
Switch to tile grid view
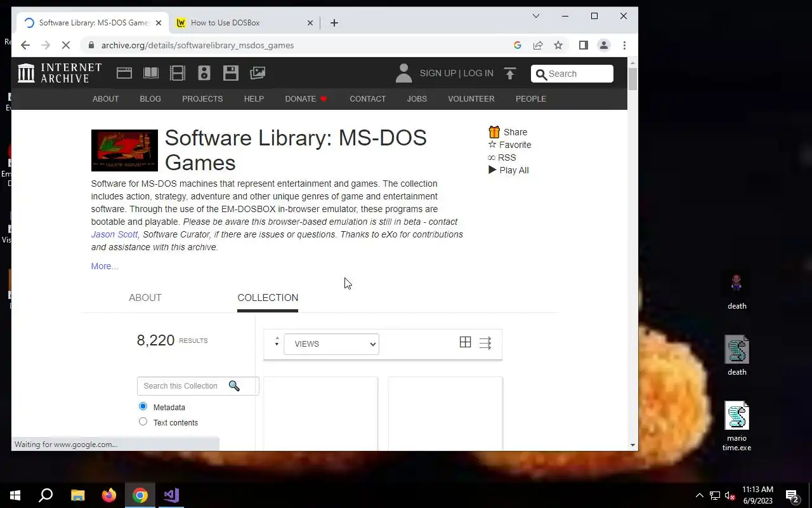tap(465, 342)
